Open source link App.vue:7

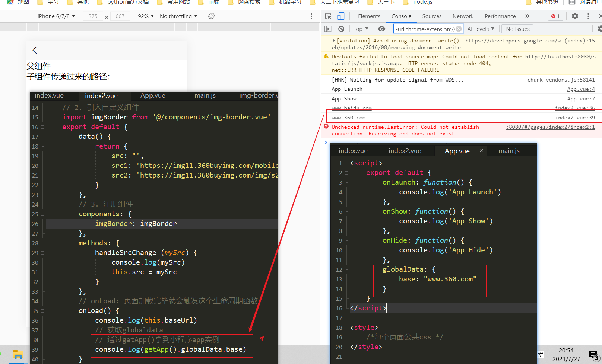pos(581,99)
